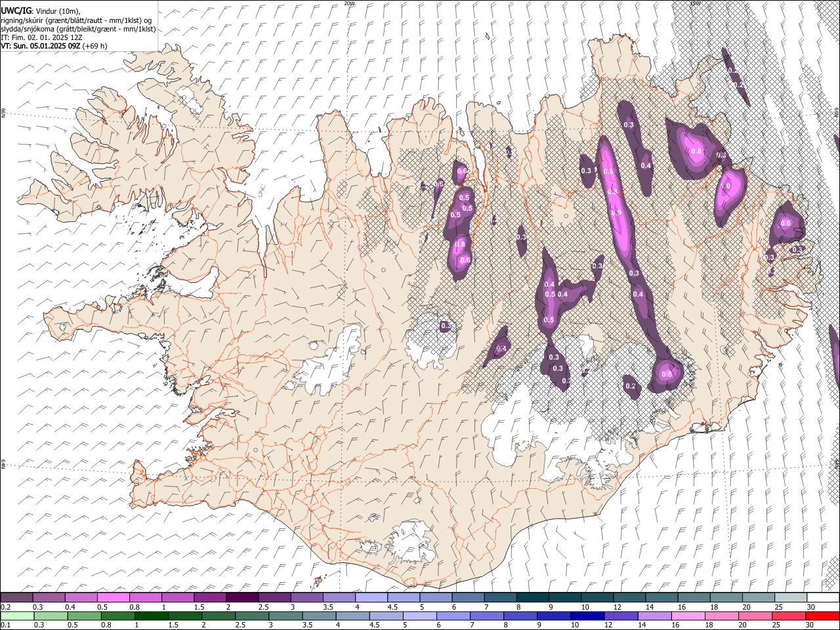
Task: Click the 15W longitude label at top
Action: [x=696, y=3]
